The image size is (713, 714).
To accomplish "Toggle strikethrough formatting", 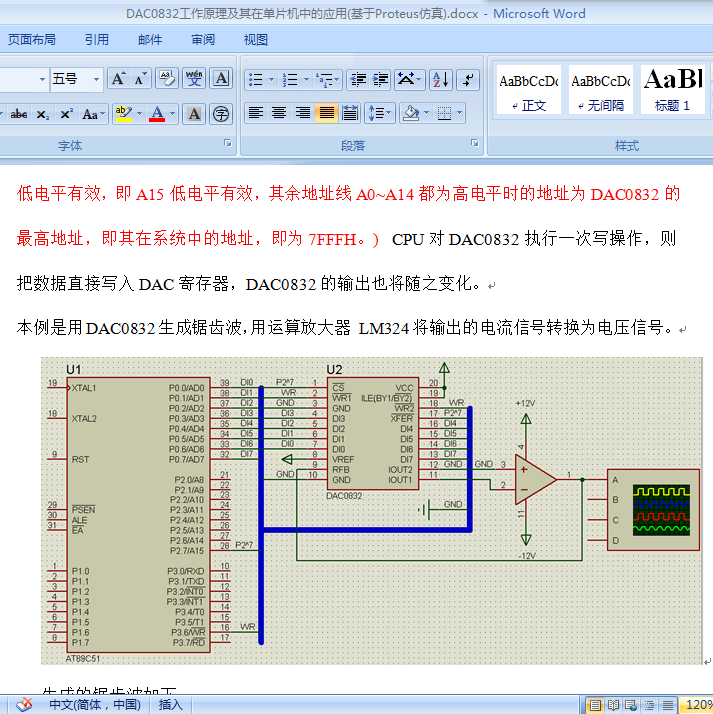I will coord(19,114).
